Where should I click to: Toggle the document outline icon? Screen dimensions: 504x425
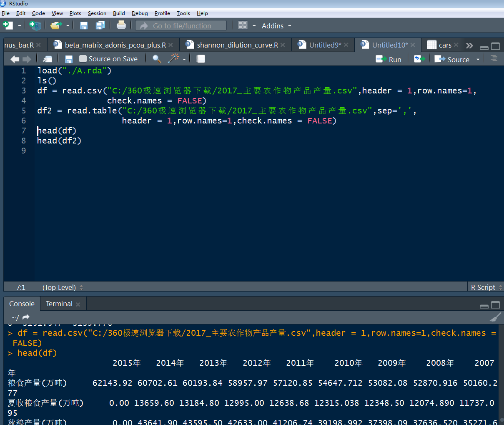pos(494,58)
